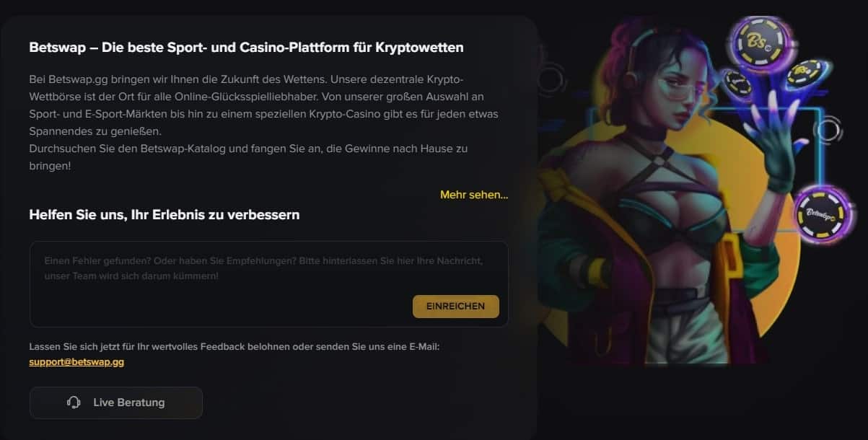Click the Helfen Sie uns heading
The width and height of the screenshot is (868, 440).
coord(165,214)
